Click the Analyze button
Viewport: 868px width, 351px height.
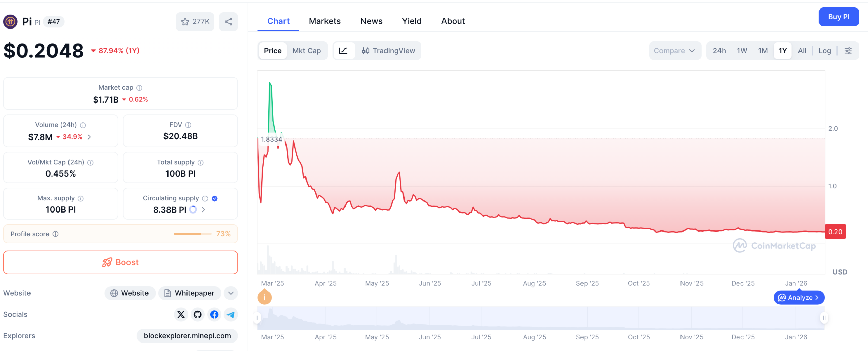click(799, 298)
